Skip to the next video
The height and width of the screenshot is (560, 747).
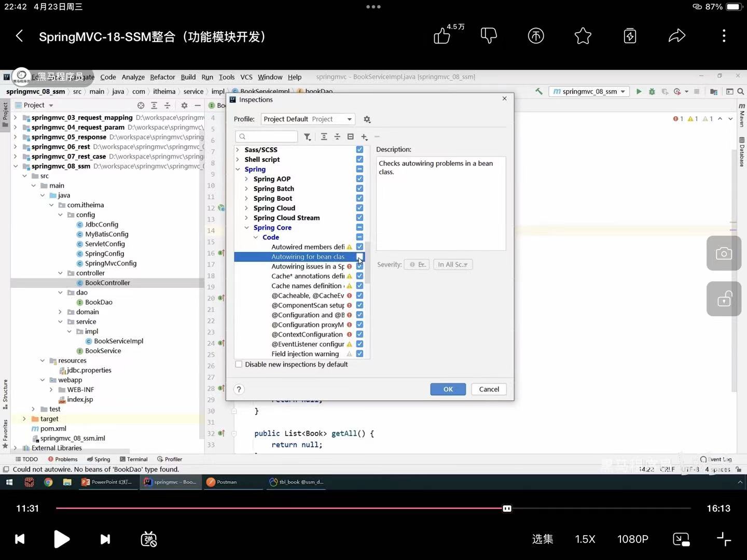coord(105,539)
